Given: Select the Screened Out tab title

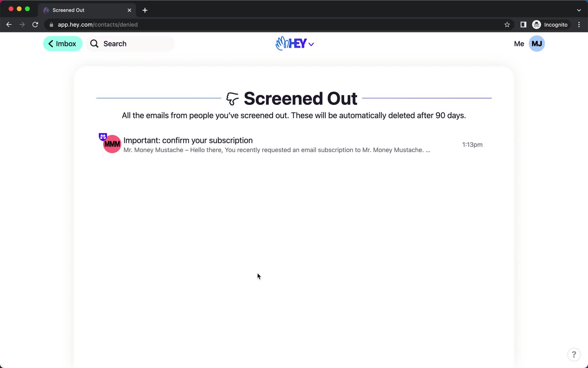Looking at the screenshot, I should point(68,10).
